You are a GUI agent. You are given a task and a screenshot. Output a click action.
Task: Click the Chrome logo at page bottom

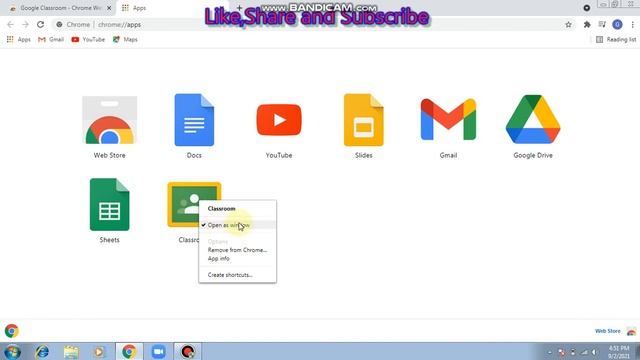click(x=12, y=331)
